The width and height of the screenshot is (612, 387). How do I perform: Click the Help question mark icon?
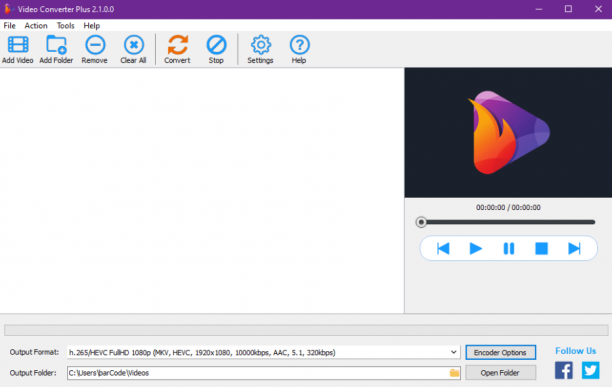click(299, 44)
